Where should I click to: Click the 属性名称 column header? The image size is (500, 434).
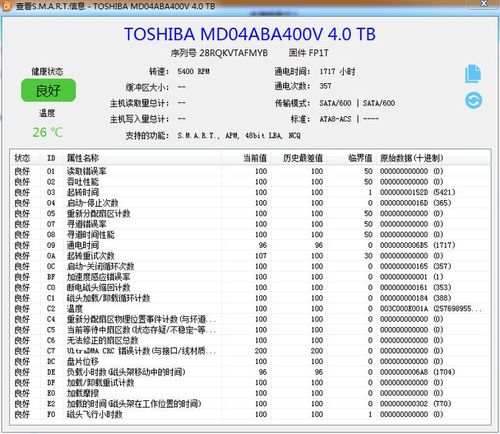pos(83,158)
